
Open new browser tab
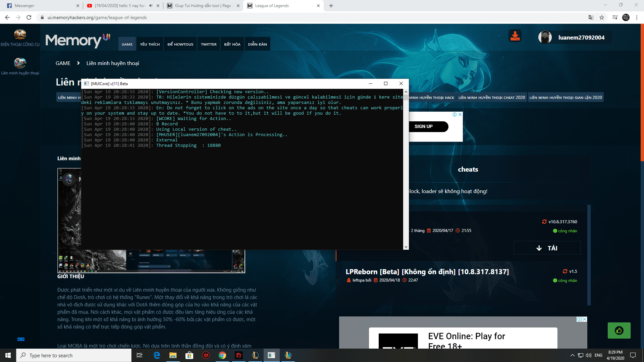[x=331, y=6]
